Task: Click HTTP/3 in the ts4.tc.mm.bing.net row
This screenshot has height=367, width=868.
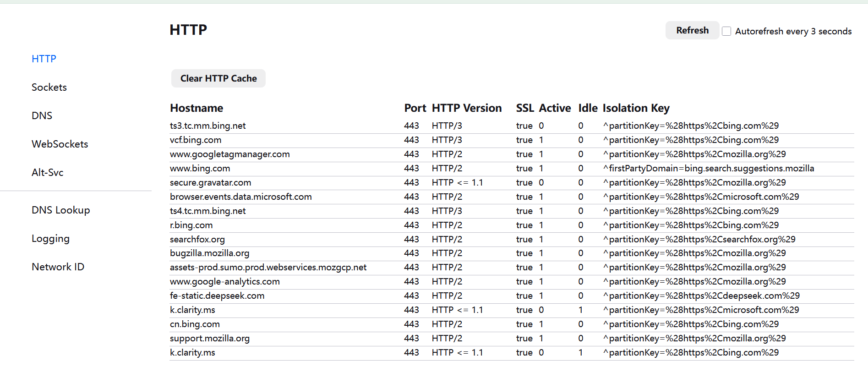Action: click(447, 211)
